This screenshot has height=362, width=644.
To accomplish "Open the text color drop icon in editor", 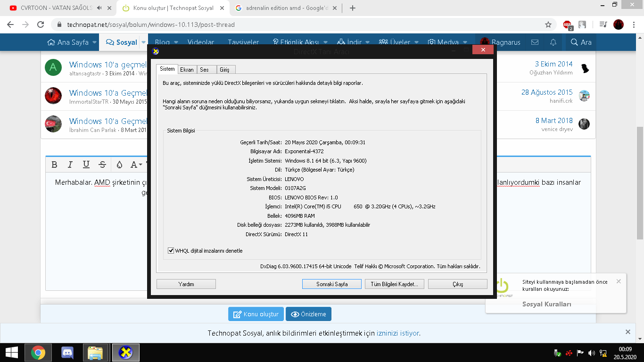I will tap(119, 165).
